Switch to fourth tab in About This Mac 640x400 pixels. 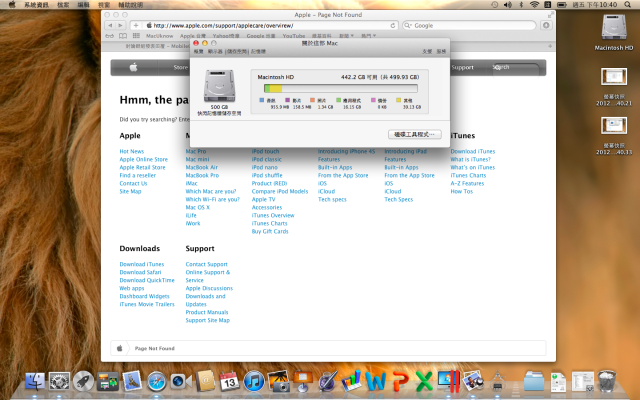258,51
